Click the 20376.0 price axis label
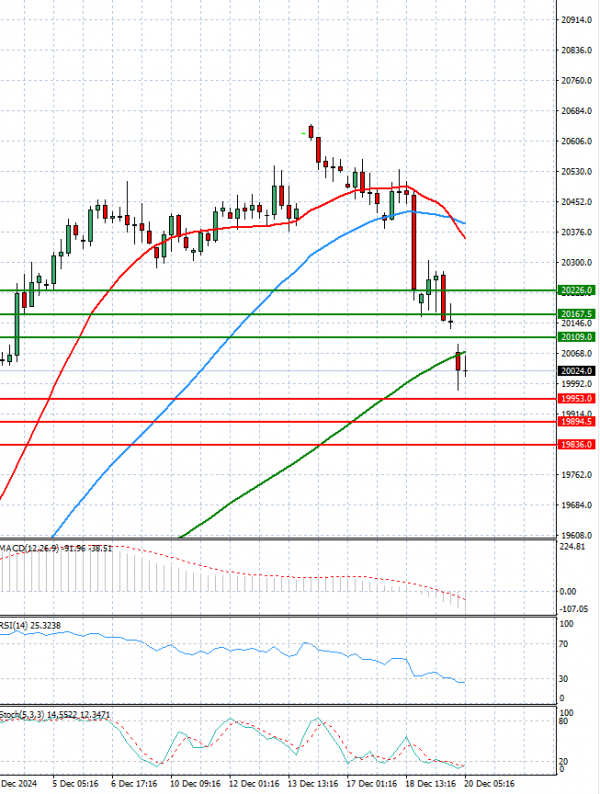The width and height of the screenshot is (600, 794). [576, 232]
